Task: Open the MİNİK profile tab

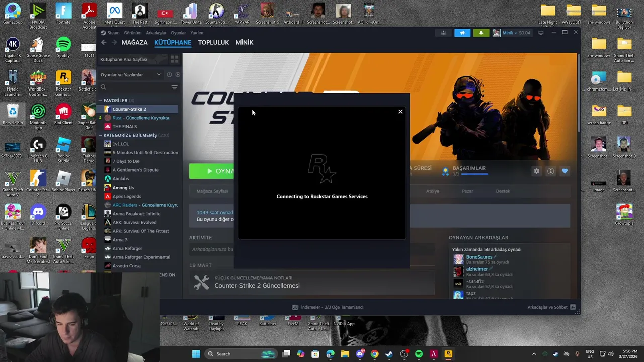Action: coord(245,42)
